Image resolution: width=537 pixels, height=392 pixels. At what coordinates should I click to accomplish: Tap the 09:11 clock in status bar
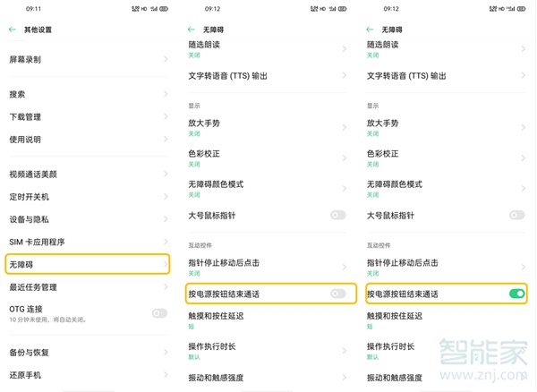[x=18, y=8]
